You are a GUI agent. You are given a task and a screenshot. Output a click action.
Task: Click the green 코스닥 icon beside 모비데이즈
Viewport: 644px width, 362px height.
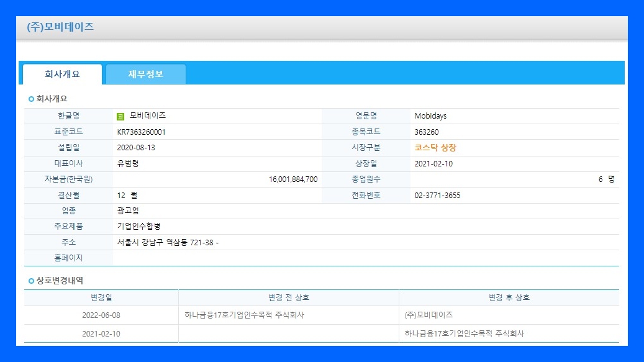pos(120,117)
